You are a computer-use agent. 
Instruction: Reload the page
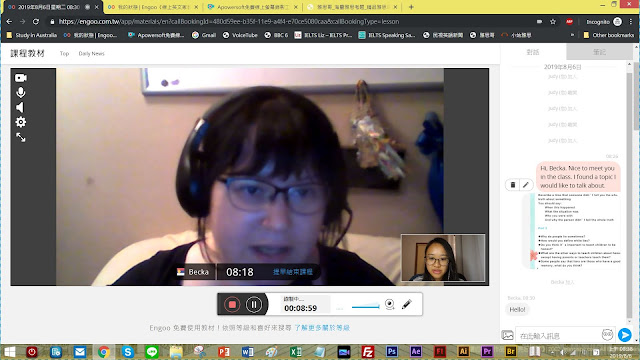pyautogui.click(x=36, y=22)
